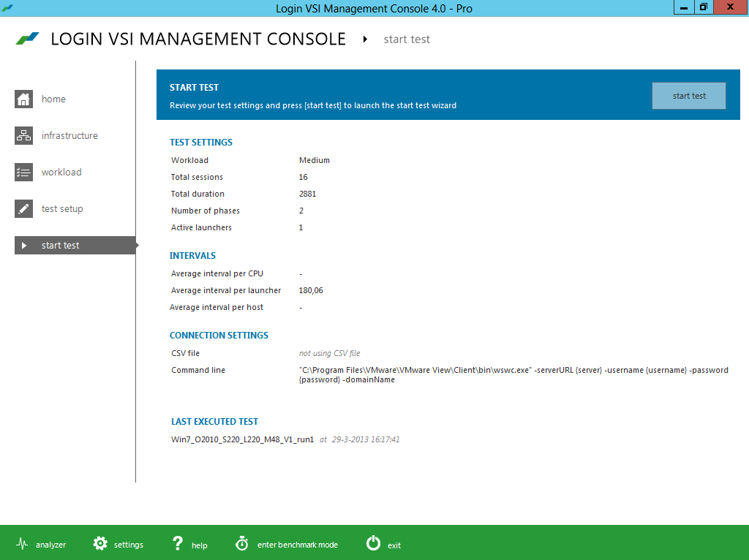
Task: Open the analyzer pulse icon
Action: (22, 544)
